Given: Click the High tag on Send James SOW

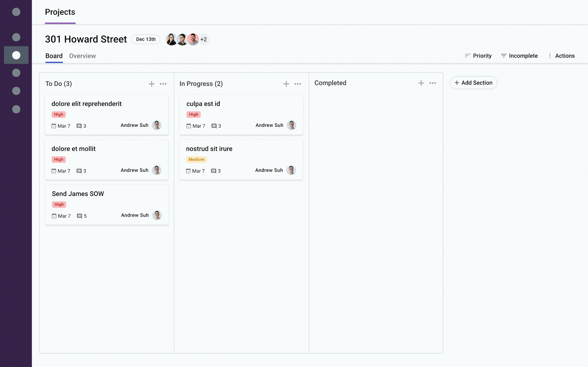Looking at the screenshot, I should [59, 204].
